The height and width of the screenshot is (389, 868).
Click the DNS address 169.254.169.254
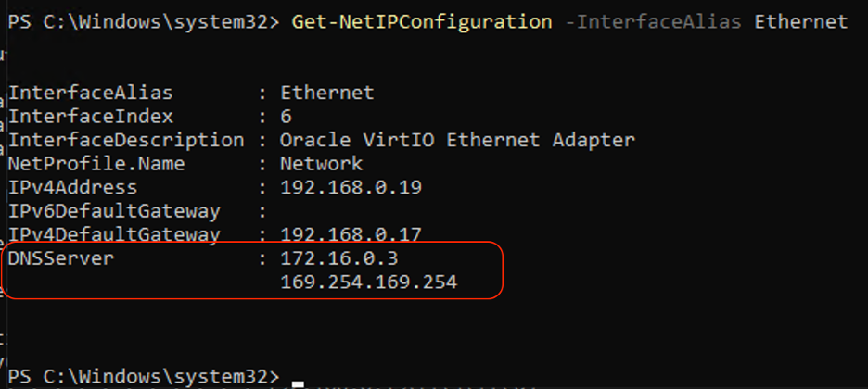(368, 282)
